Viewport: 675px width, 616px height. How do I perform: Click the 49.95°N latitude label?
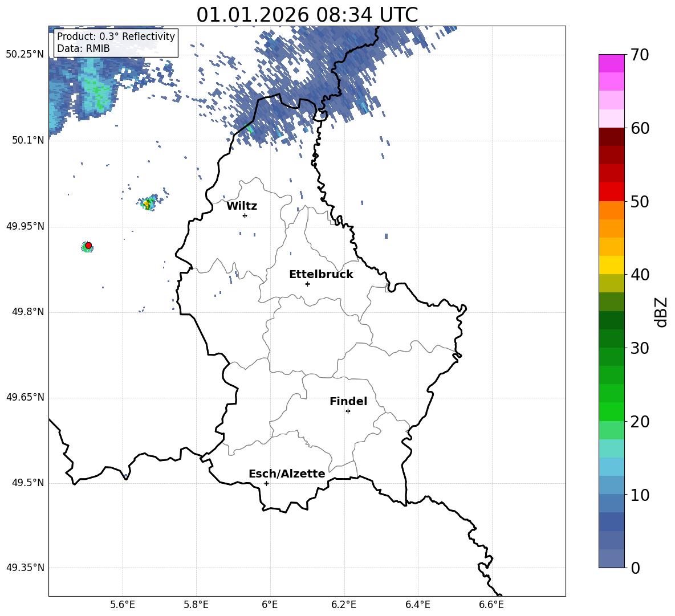click(x=25, y=226)
